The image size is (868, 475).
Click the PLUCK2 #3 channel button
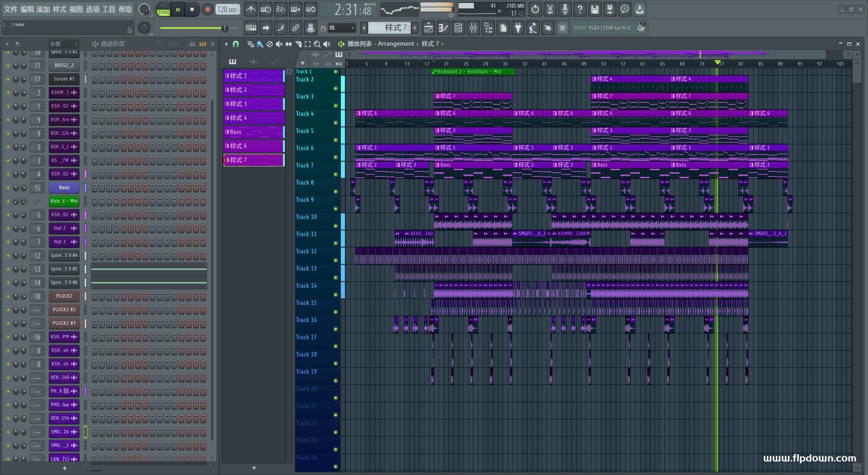tap(64, 323)
